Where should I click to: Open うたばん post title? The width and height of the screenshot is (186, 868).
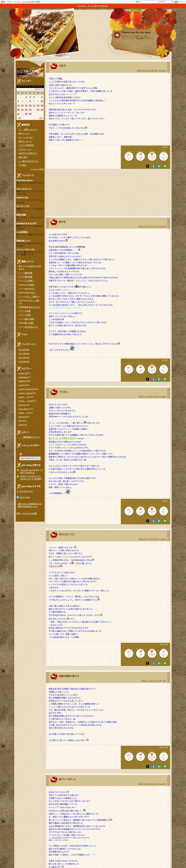(63, 392)
